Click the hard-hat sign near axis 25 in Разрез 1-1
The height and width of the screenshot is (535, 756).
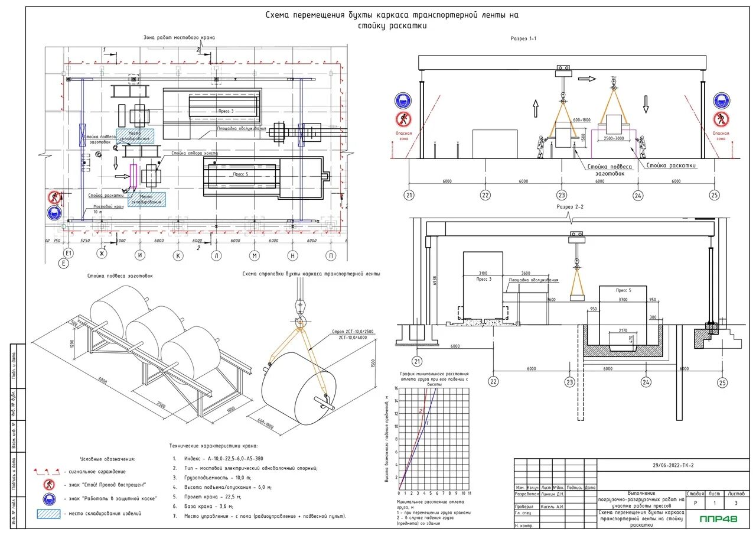(721, 101)
